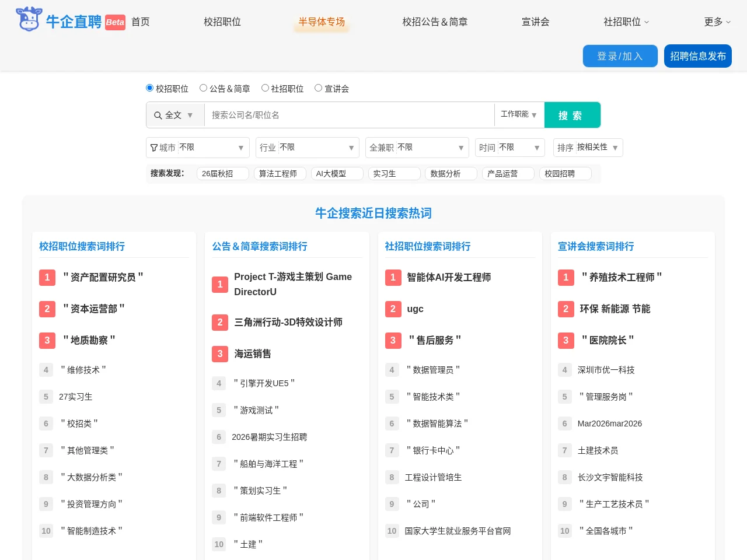Click the 数据分析 search tag
Screen dimensions: 747x560
[451, 174]
